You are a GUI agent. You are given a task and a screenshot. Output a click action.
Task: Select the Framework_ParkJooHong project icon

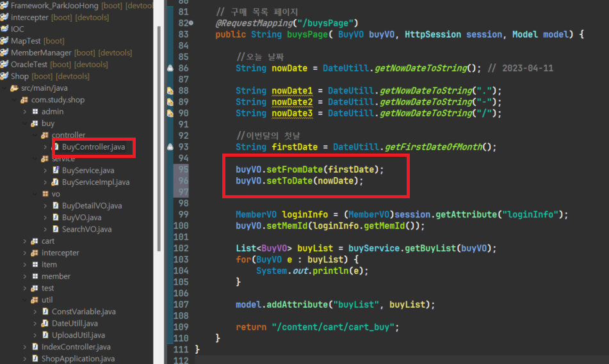[x=4, y=5]
